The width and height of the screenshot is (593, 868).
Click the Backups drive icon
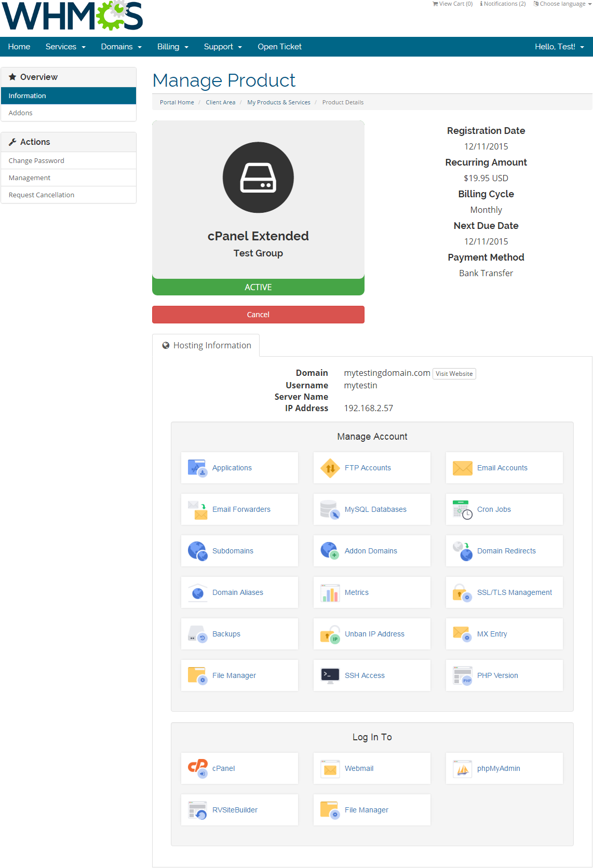[x=197, y=634]
